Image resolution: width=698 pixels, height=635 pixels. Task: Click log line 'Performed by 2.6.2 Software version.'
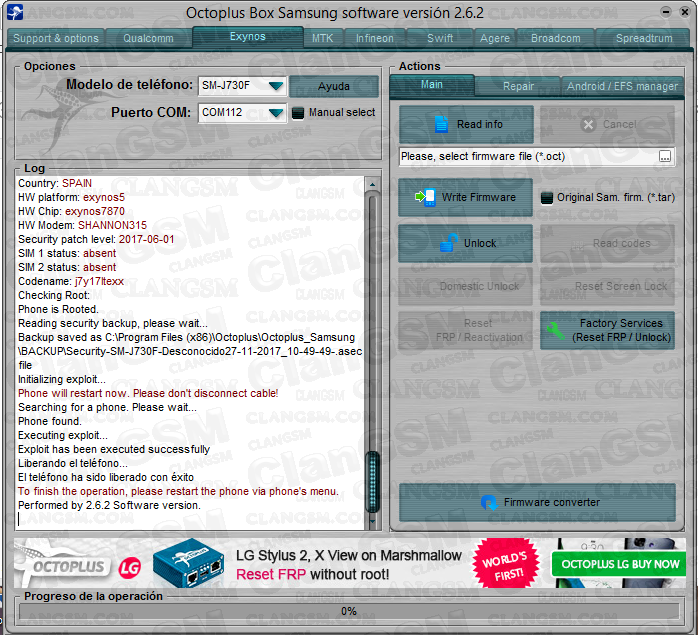pos(110,505)
